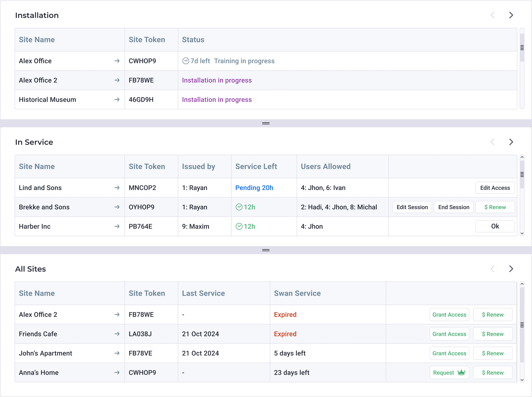Click Edit Session button
This screenshot has height=397, width=532.
tap(412, 207)
